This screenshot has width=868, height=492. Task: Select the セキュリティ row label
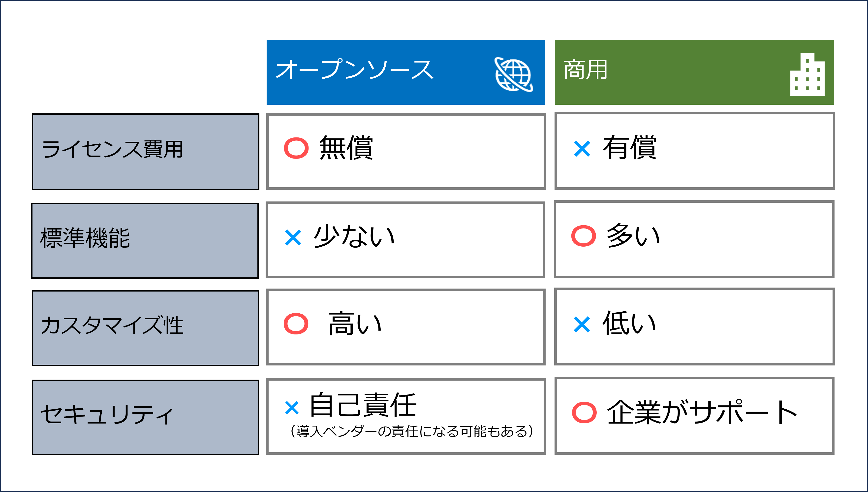[145, 417]
